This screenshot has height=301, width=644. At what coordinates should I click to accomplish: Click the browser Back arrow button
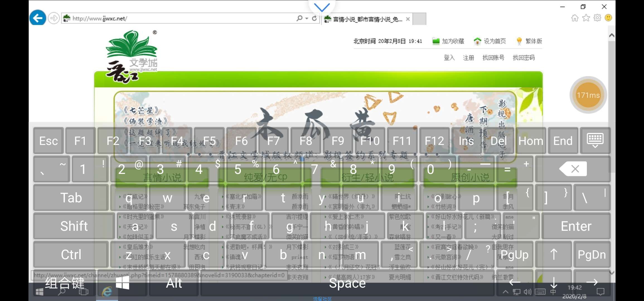(x=38, y=18)
